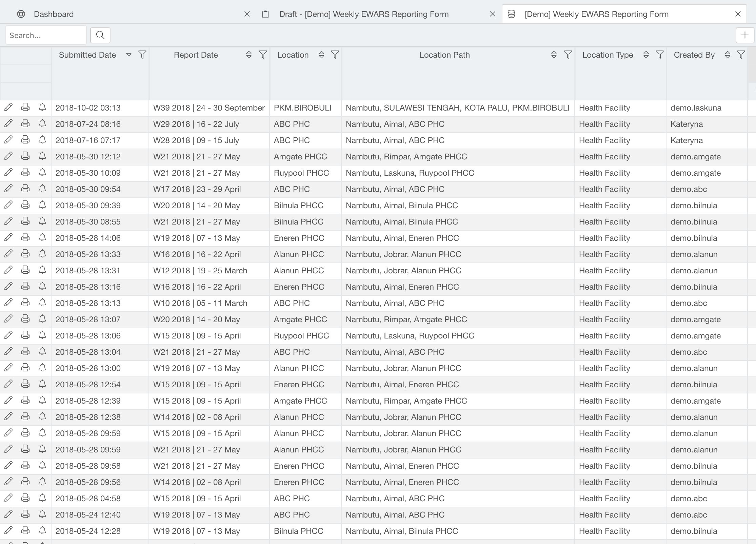Edit the 2018-05-30 10:09 report
Screen dimensions: 756x544
(x=8, y=173)
